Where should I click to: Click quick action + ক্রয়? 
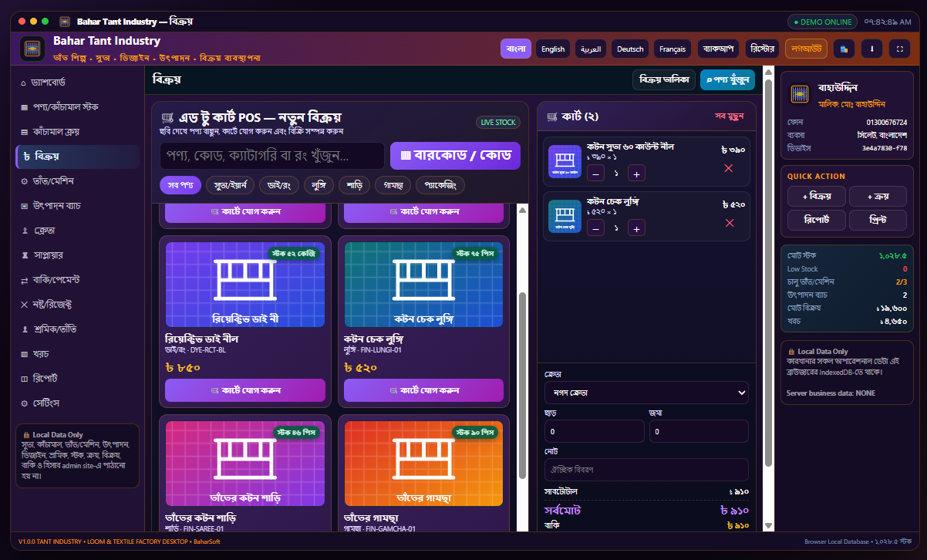point(878,196)
